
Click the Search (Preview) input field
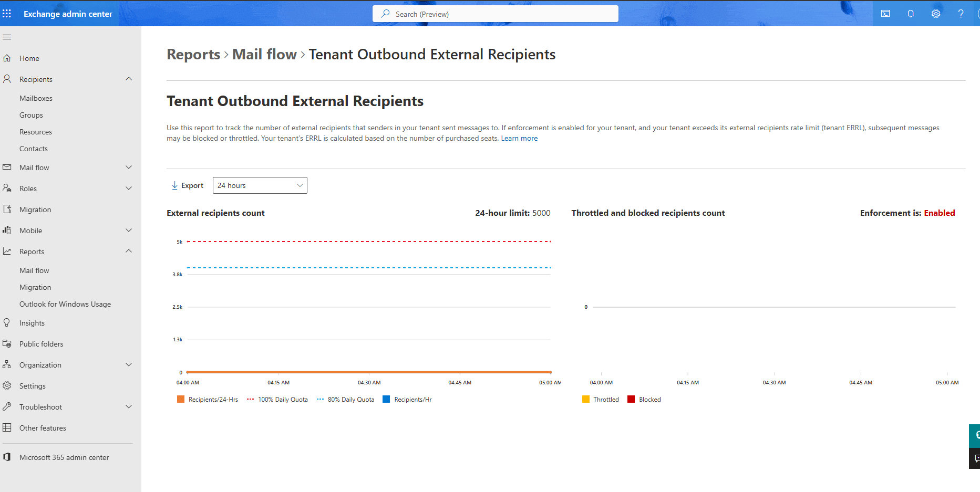coord(495,14)
